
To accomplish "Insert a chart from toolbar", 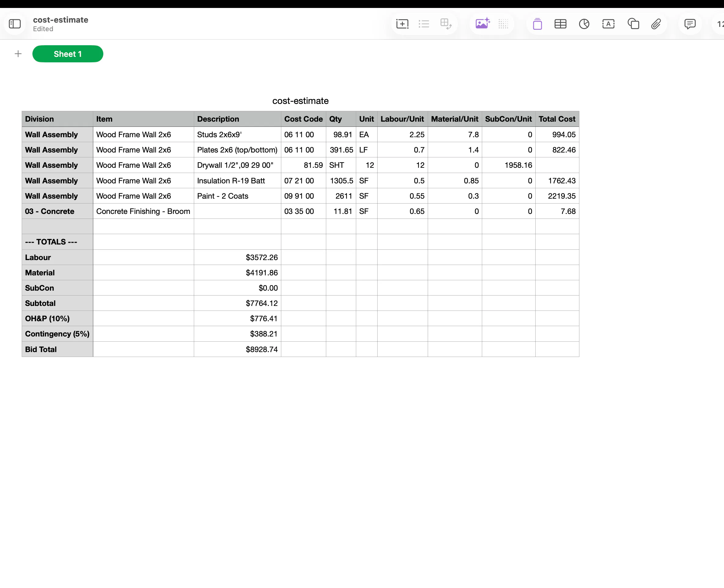I will pyautogui.click(x=584, y=24).
